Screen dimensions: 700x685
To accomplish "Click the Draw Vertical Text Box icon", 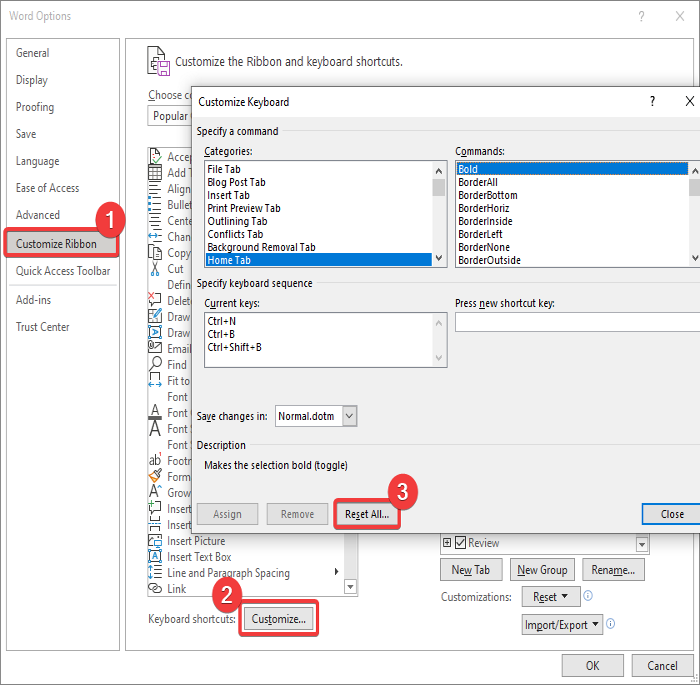I will pos(155,332).
